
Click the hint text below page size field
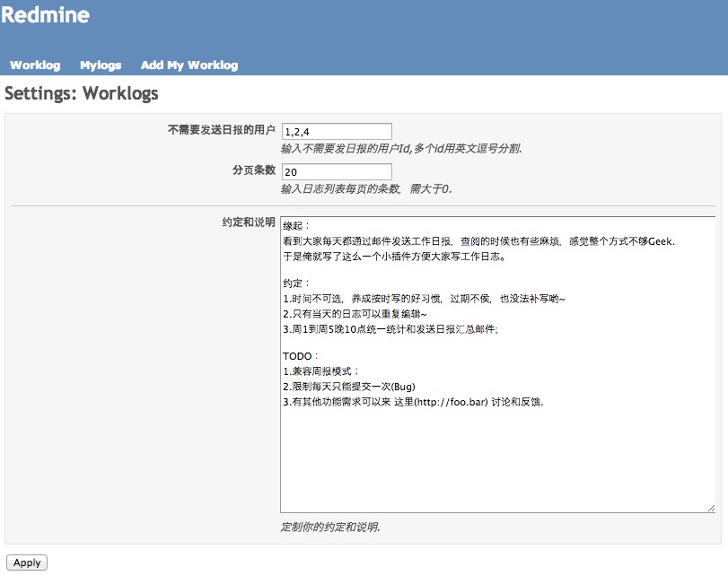pyautogui.click(x=366, y=188)
